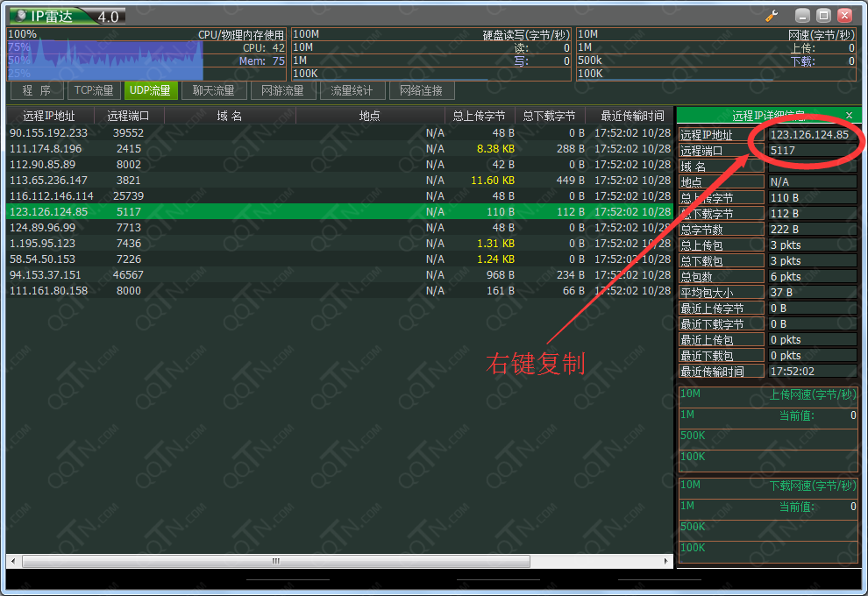868x596 pixels.
Task: Select the UDP流量 tab
Action: (151, 90)
